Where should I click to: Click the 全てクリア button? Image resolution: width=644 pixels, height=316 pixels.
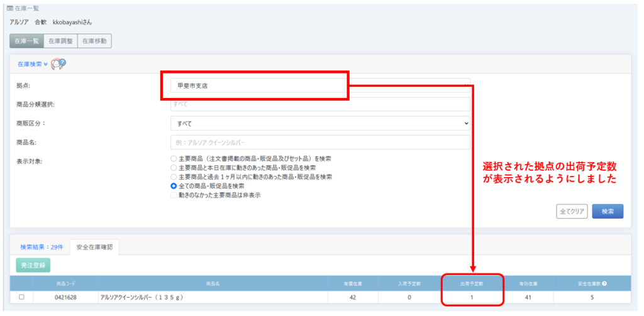click(x=572, y=211)
